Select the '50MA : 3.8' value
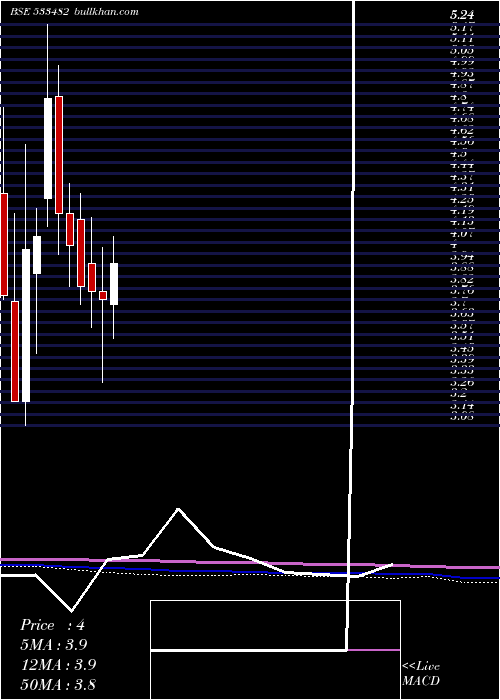This screenshot has width=500, height=700. coord(58,684)
